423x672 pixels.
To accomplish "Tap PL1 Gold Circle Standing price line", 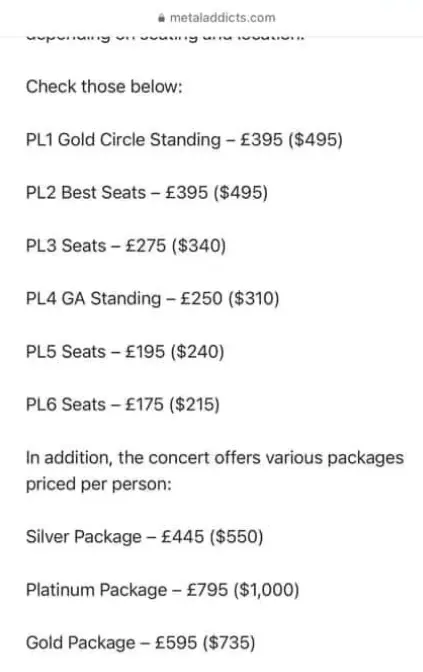I will point(184,140).
